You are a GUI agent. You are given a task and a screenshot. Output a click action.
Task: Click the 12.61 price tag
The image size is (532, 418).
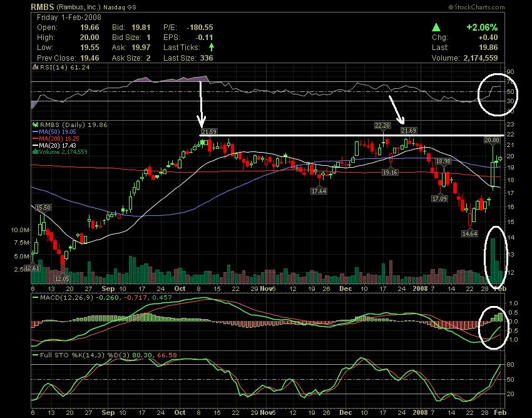(32, 268)
